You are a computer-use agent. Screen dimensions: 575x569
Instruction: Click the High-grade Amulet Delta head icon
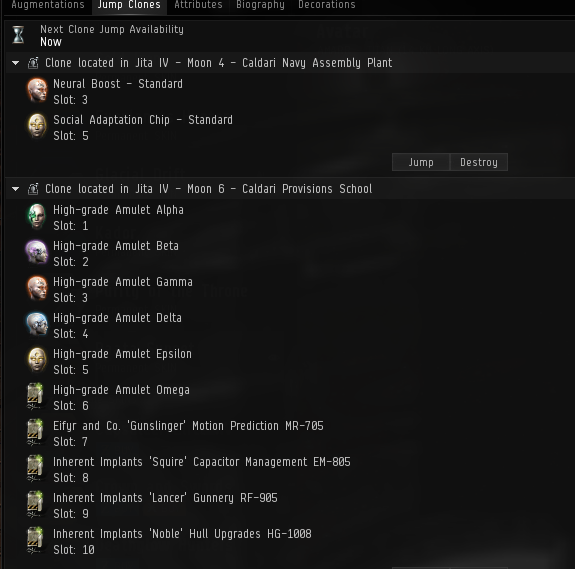pos(37,325)
